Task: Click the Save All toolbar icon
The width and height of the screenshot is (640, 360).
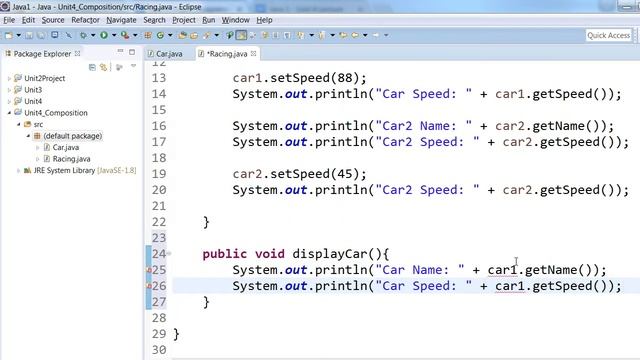Action: (x=41, y=35)
